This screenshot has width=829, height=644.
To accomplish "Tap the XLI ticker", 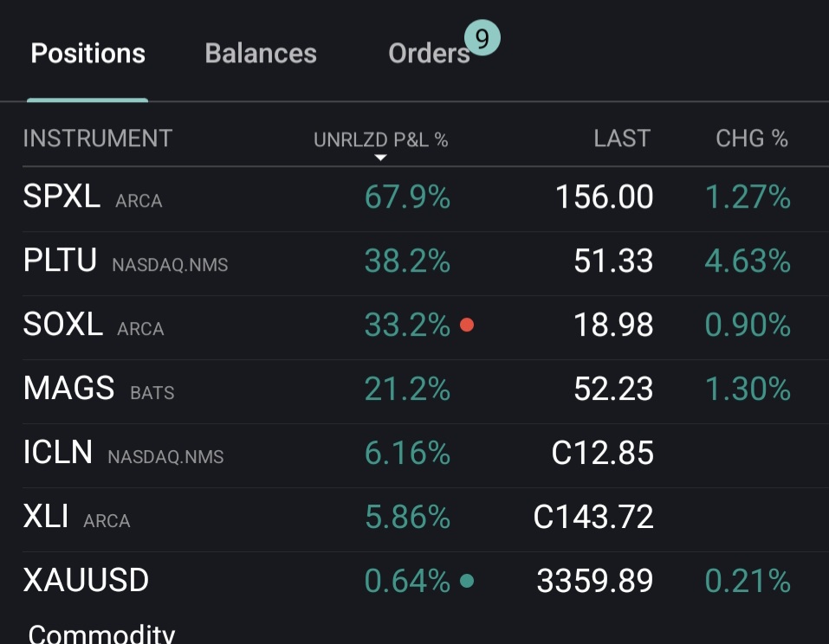I will (x=47, y=517).
